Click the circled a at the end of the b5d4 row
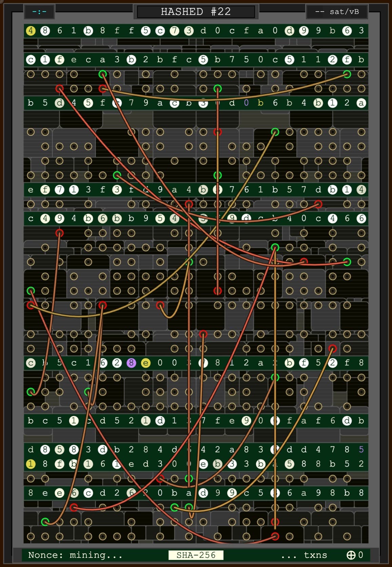392x567 pixels. (361, 103)
